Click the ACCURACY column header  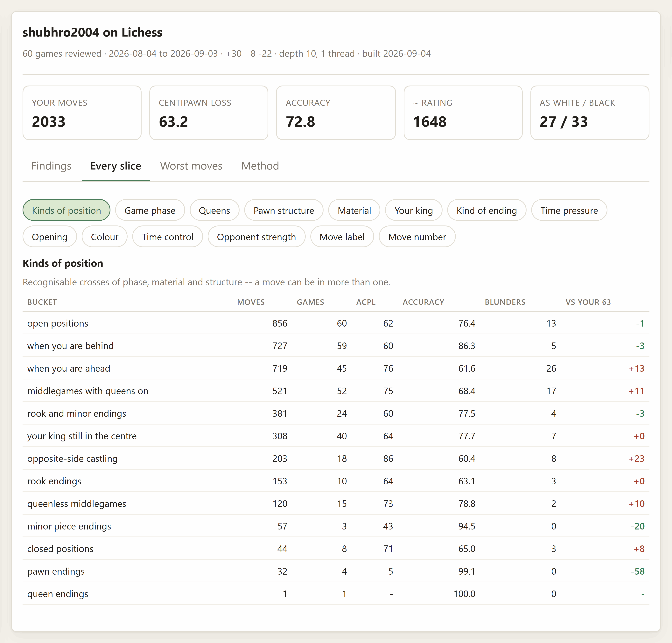click(x=423, y=302)
